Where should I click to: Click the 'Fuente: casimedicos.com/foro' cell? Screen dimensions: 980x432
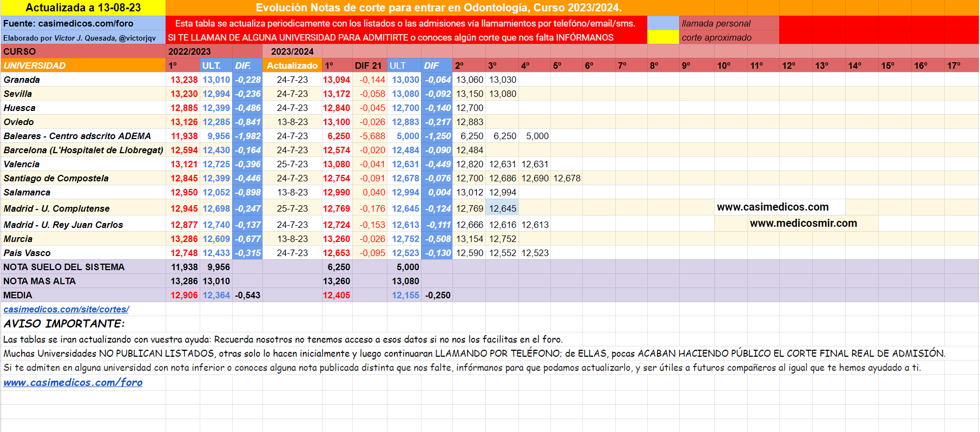click(x=83, y=23)
